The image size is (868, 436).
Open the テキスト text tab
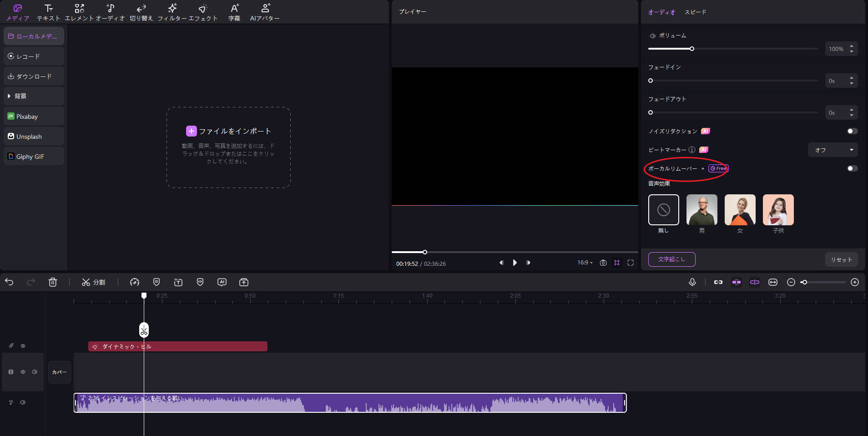(48, 12)
